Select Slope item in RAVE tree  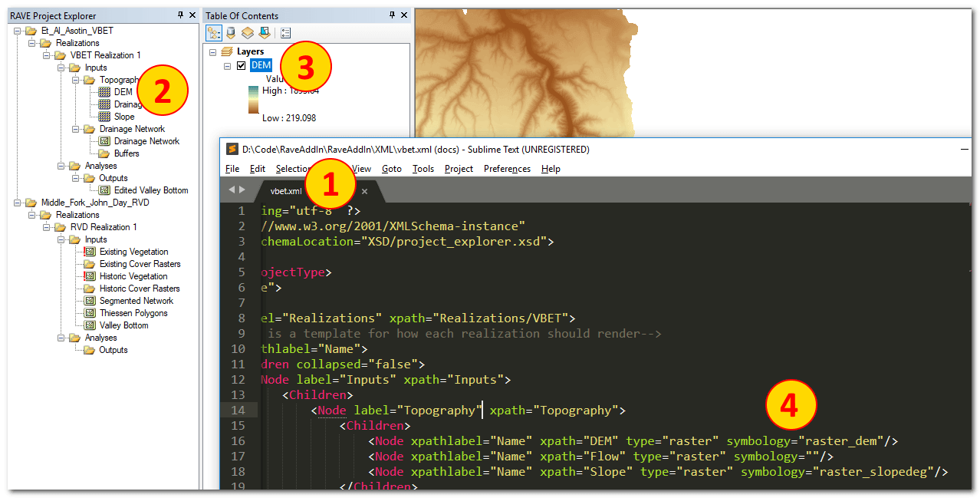124,117
